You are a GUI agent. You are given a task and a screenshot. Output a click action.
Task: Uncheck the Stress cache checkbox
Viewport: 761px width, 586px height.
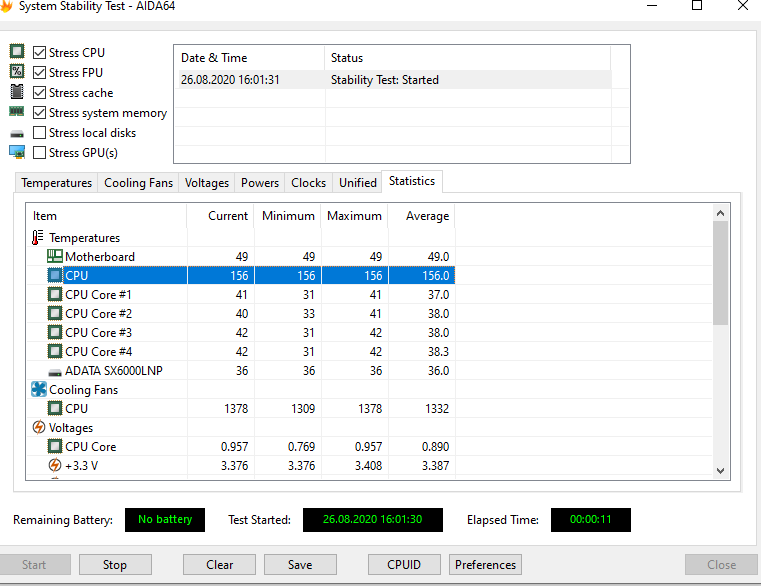coord(39,92)
